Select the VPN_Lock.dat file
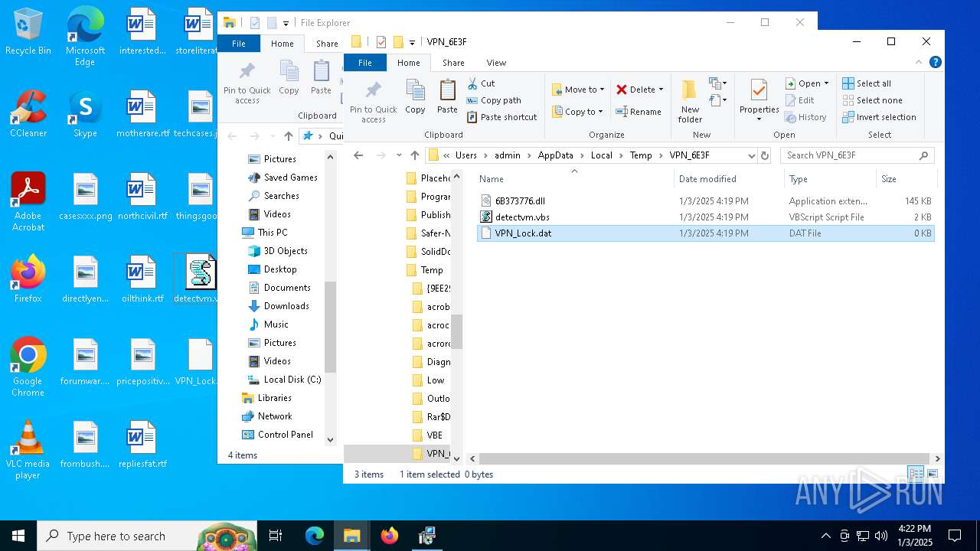Screen dimensions: 980x551 point(705,233)
